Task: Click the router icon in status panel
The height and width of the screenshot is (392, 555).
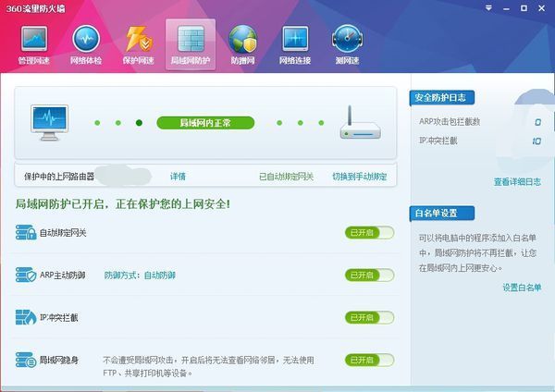Action: tap(360, 122)
